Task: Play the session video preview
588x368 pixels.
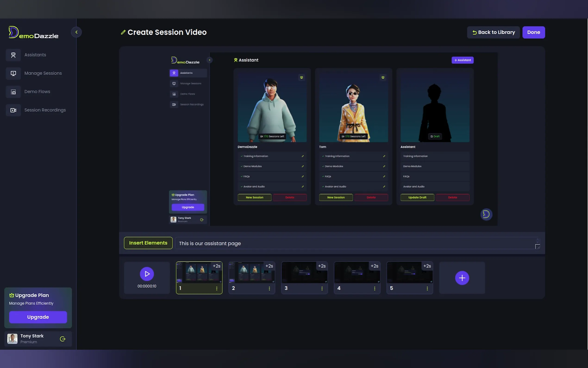Action: click(x=147, y=274)
